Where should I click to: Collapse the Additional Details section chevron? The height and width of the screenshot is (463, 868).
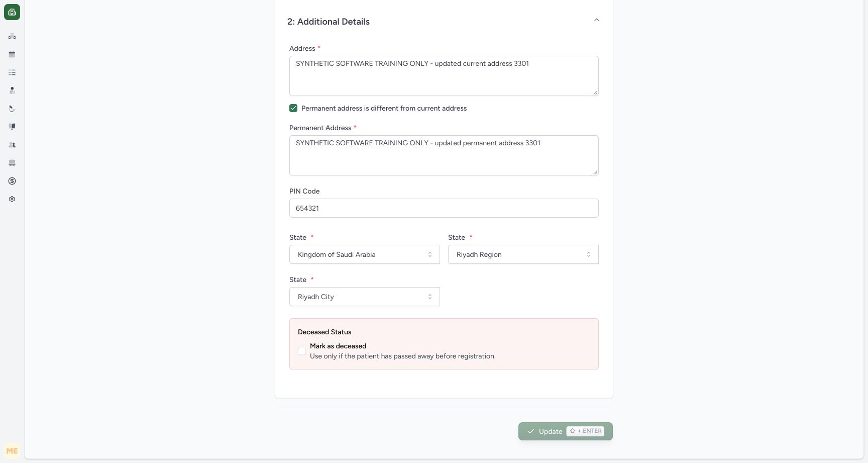597,20
